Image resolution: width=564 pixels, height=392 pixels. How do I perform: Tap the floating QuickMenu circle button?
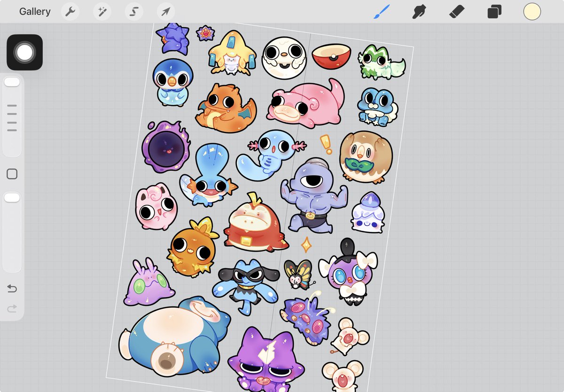pyautogui.click(x=24, y=52)
